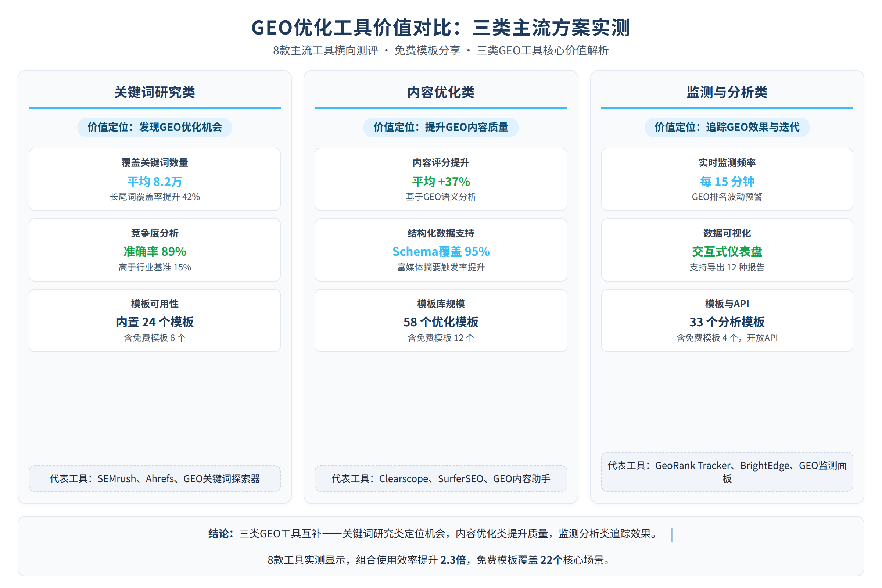Click the conclusion line starting with 结论
This screenshot has width=882, height=588.
pos(434,534)
